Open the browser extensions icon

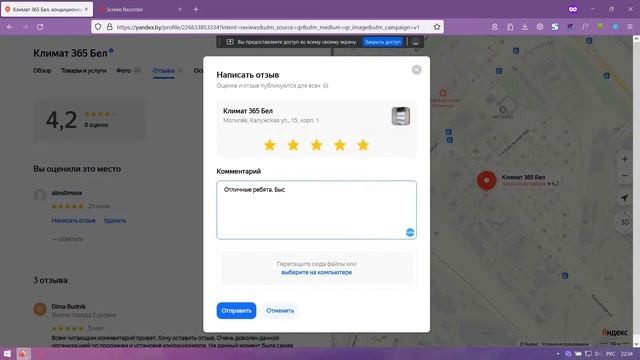coord(510,27)
